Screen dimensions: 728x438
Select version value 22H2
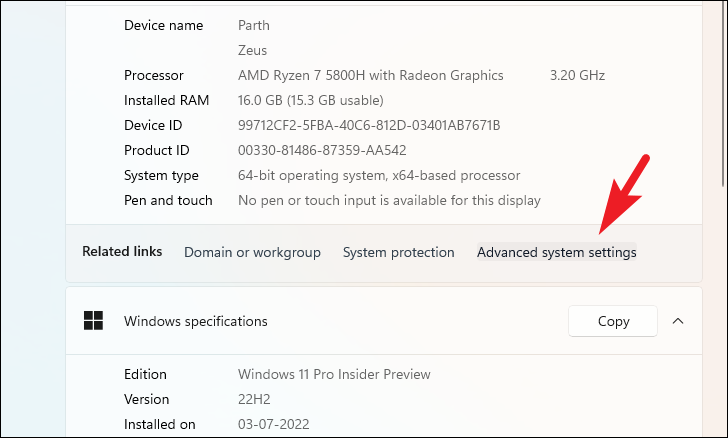click(x=254, y=399)
